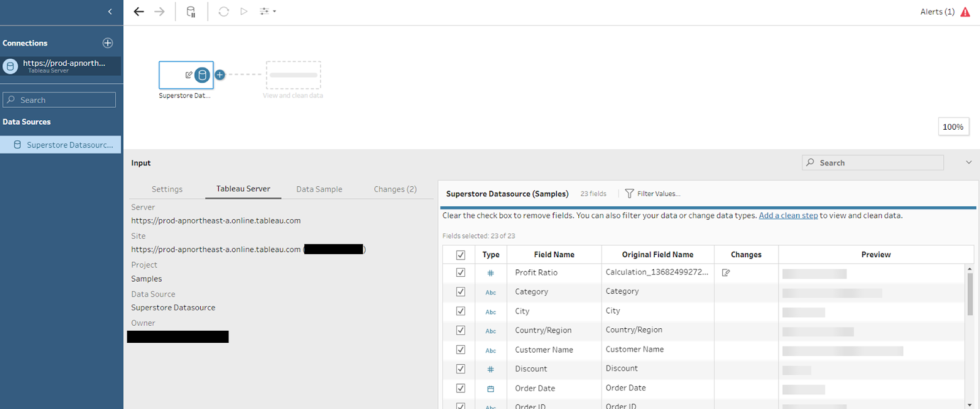Select Superstore Datasource in Data Sources
980x409 pixels.
point(61,145)
